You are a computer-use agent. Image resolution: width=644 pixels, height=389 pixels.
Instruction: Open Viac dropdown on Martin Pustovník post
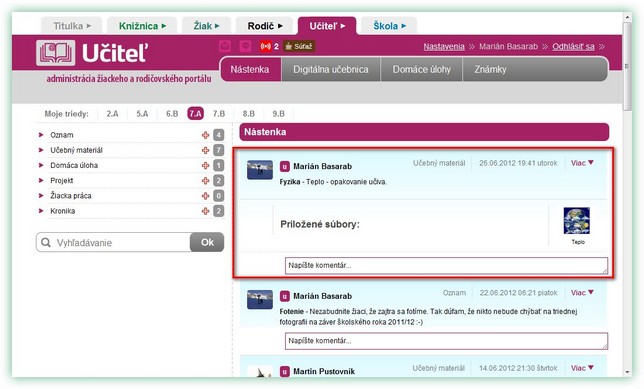click(582, 368)
